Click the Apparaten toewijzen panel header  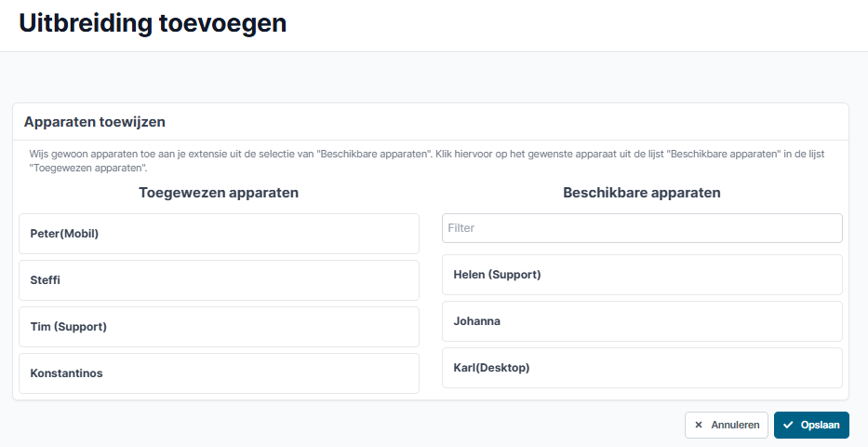(95, 122)
